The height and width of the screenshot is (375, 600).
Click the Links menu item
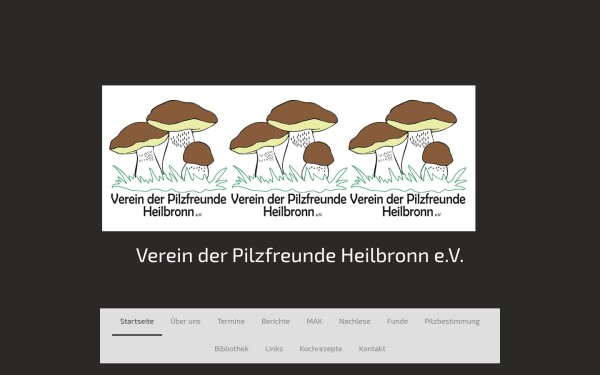point(274,349)
